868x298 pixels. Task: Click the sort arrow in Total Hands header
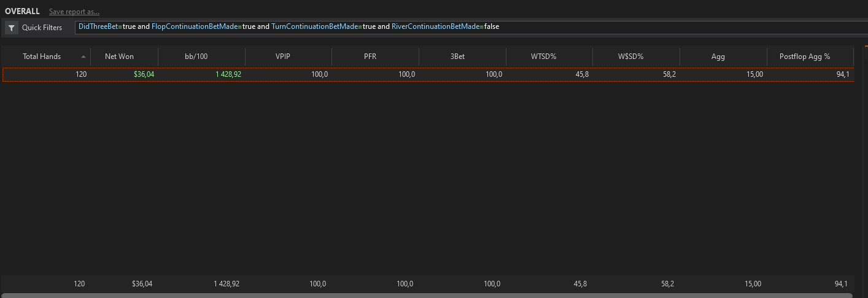83,57
